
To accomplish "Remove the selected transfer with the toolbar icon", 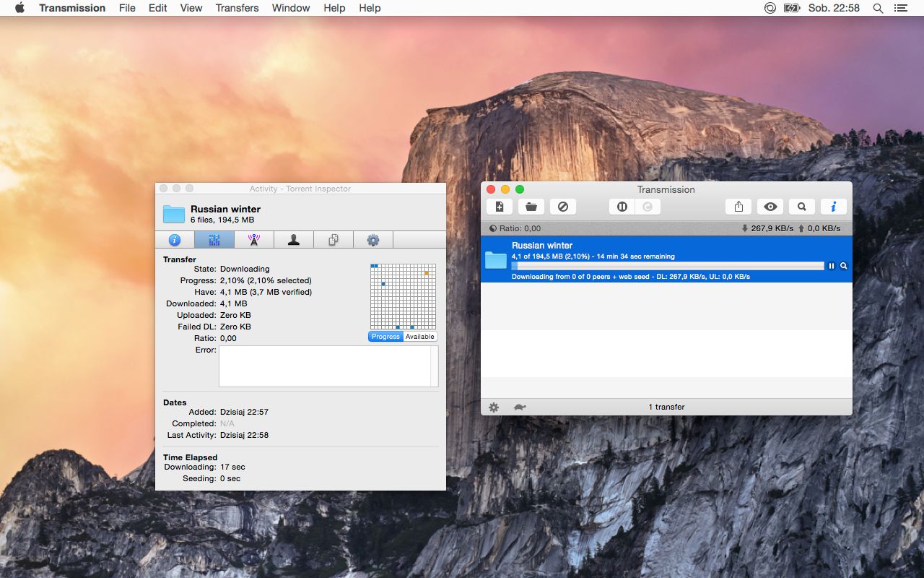I will click(563, 207).
